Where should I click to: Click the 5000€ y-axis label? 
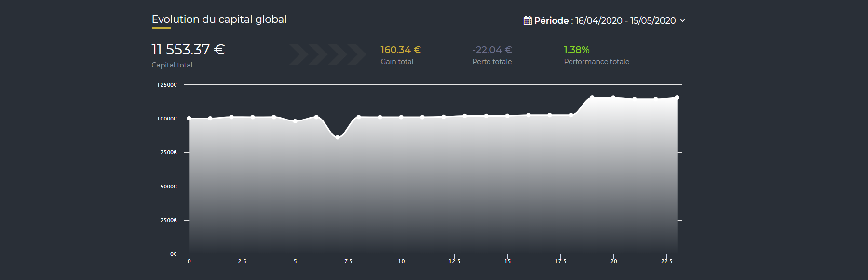pos(168,187)
